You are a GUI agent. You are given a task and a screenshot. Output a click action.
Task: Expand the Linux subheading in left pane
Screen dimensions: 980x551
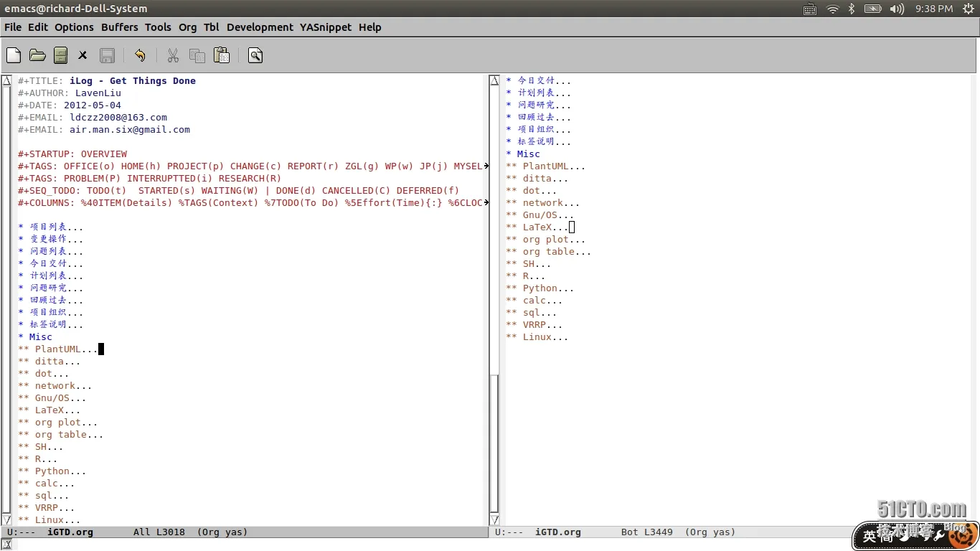click(50, 520)
